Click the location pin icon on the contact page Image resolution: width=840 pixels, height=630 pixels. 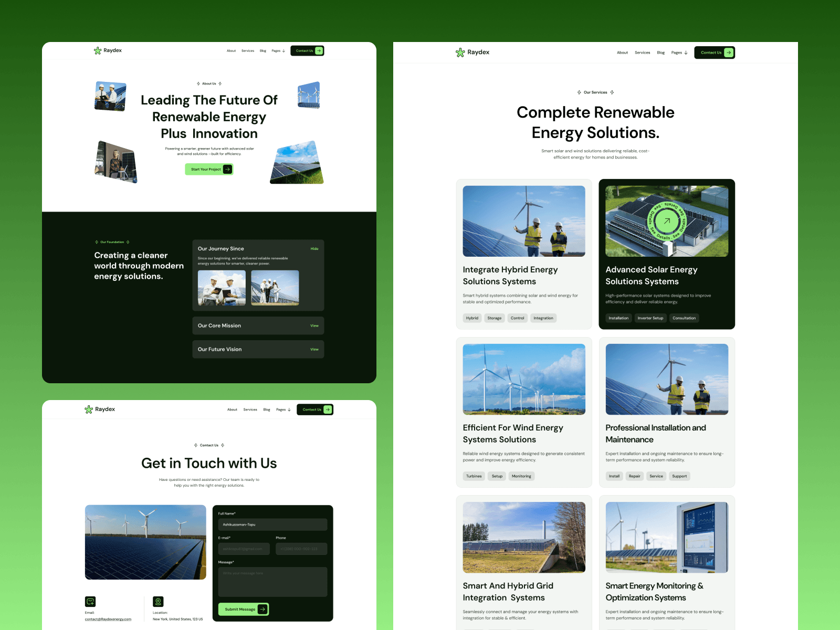[x=158, y=602]
